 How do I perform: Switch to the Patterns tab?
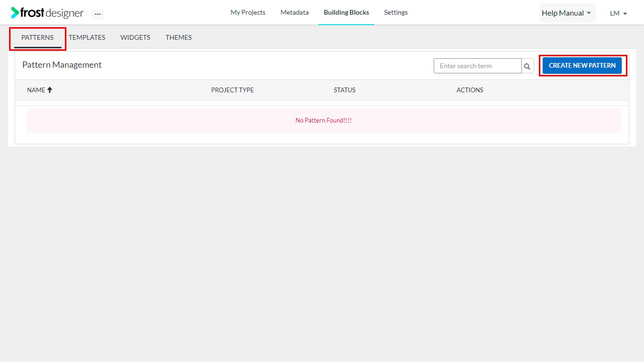point(37,38)
